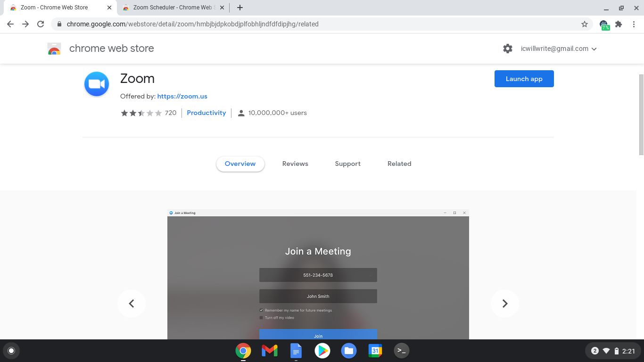Click the blue Zoom camera app icon
Screen dimensions: 644x362
[x=97, y=84]
